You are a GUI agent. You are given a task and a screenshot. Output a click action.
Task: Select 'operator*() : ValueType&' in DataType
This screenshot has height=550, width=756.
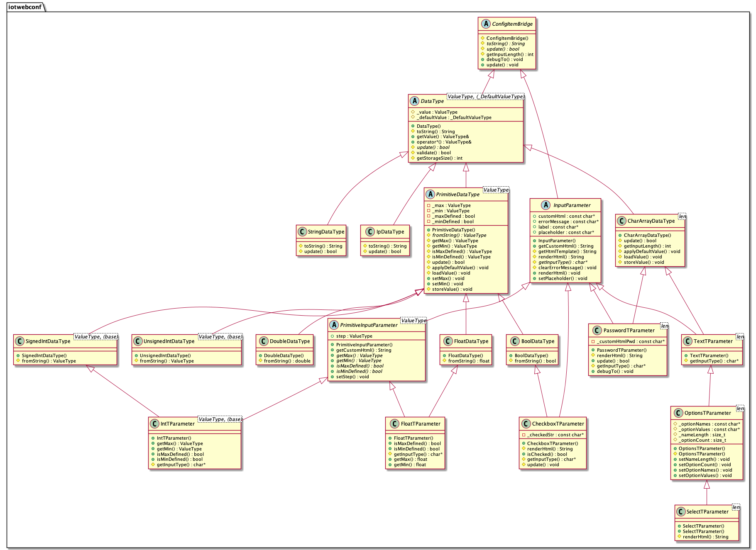[x=444, y=142]
